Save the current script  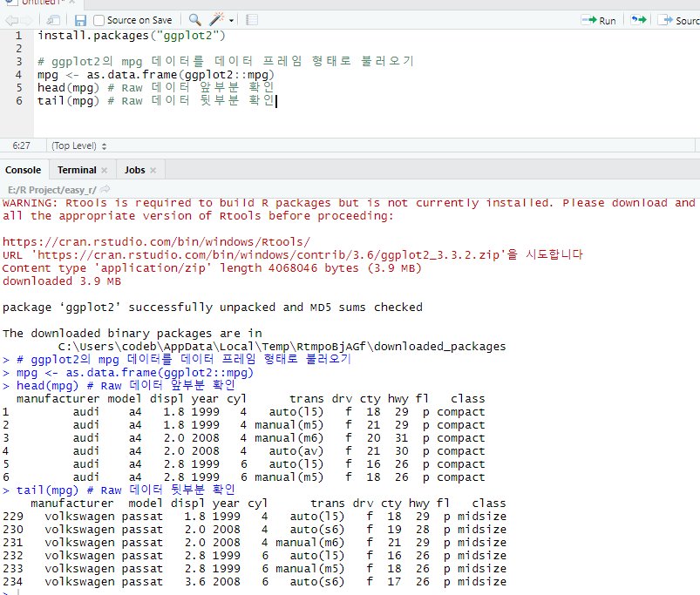tap(80, 20)
